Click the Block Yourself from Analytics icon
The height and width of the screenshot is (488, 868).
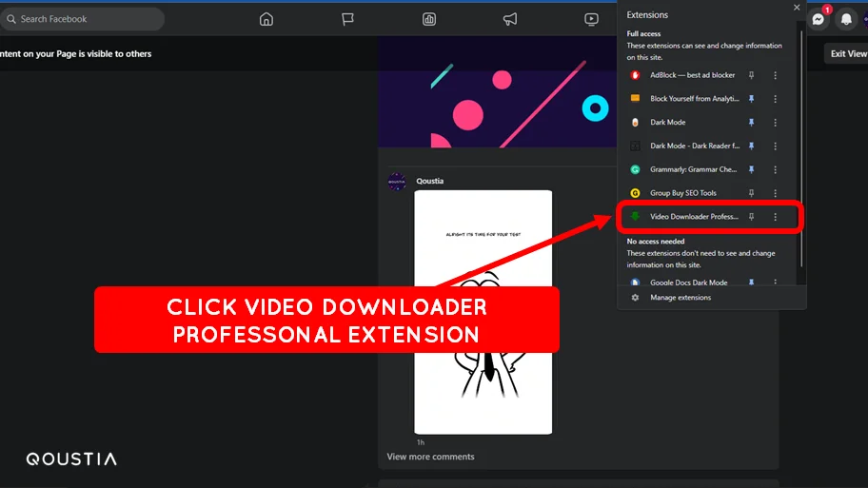(635, 99)
